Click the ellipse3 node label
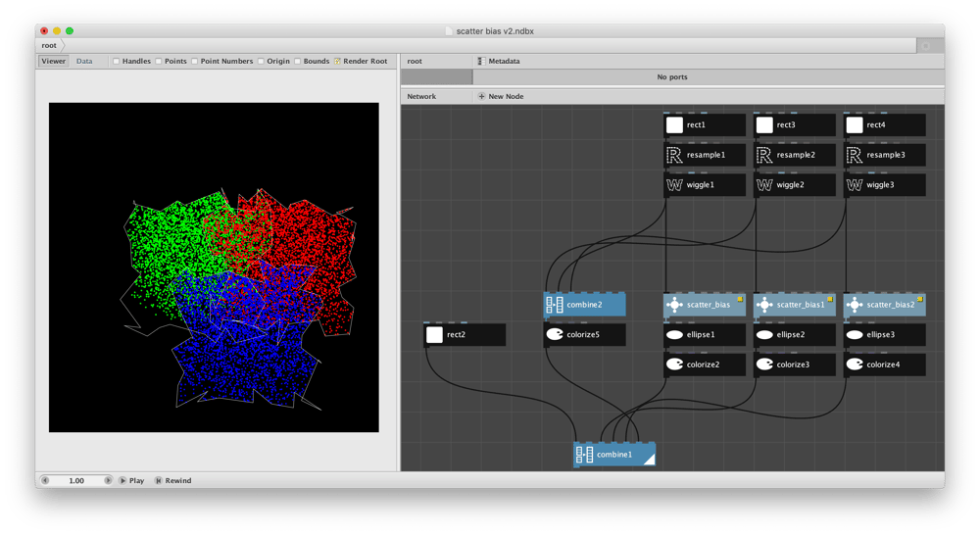The image size is (980, 535). coord(881,335)
